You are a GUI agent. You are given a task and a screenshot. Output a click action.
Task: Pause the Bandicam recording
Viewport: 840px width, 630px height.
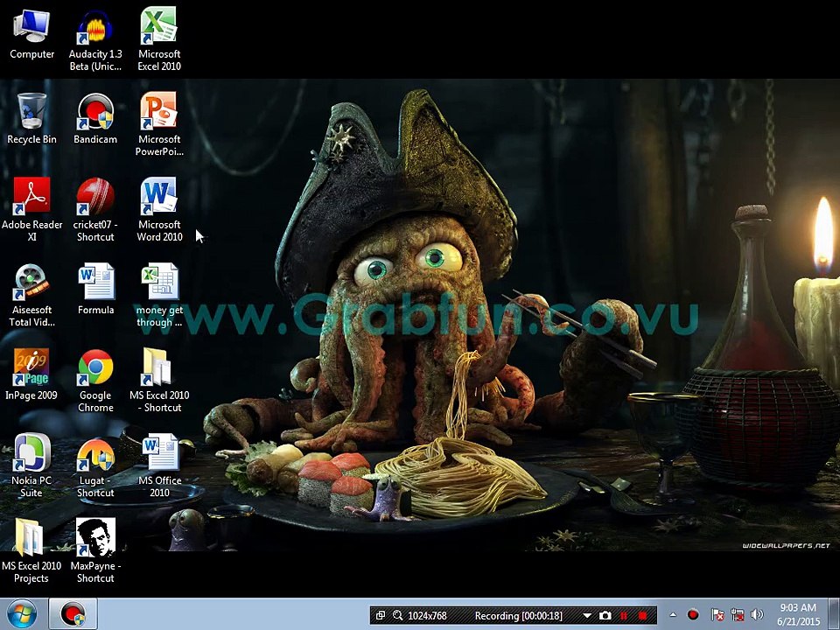tap(624, 615)
